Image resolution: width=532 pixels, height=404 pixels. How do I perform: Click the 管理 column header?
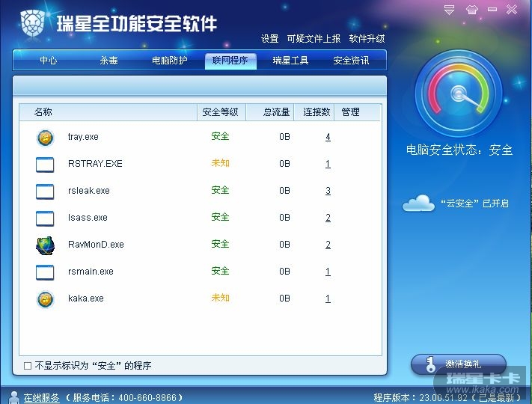(x=358, y=112)
